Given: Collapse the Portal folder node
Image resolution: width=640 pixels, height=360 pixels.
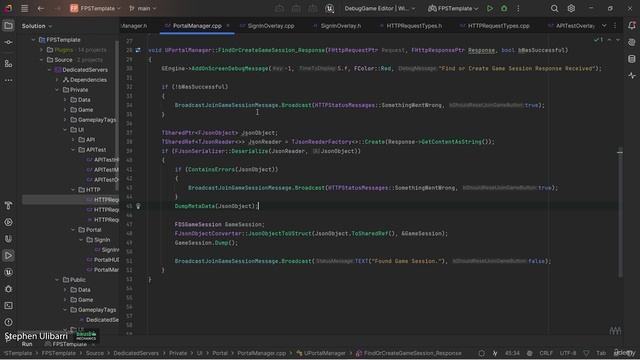Looking at the screenshot, I should (x=73, y=230).
